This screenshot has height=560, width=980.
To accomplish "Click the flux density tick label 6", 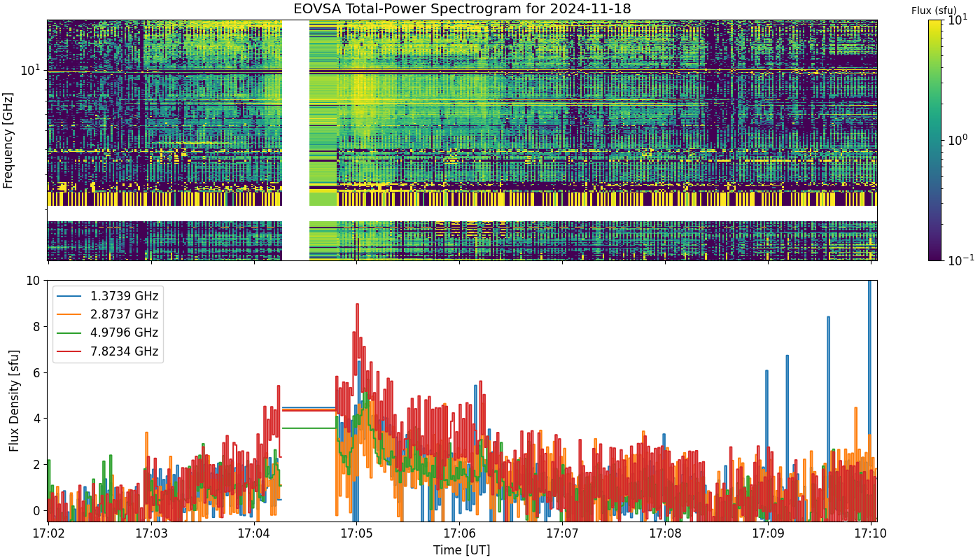I will [37, 372].
